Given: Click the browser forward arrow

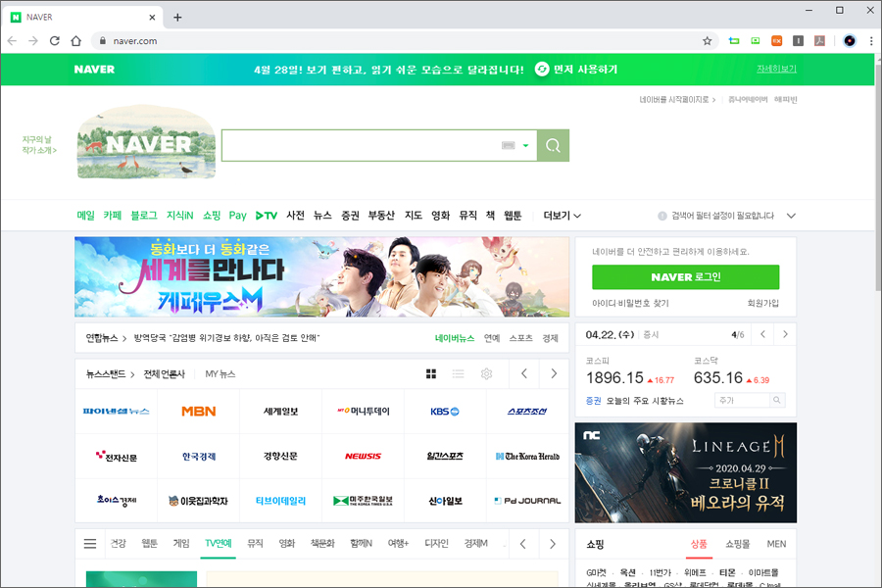Looking at the screenshot, I should click(33, 41).
